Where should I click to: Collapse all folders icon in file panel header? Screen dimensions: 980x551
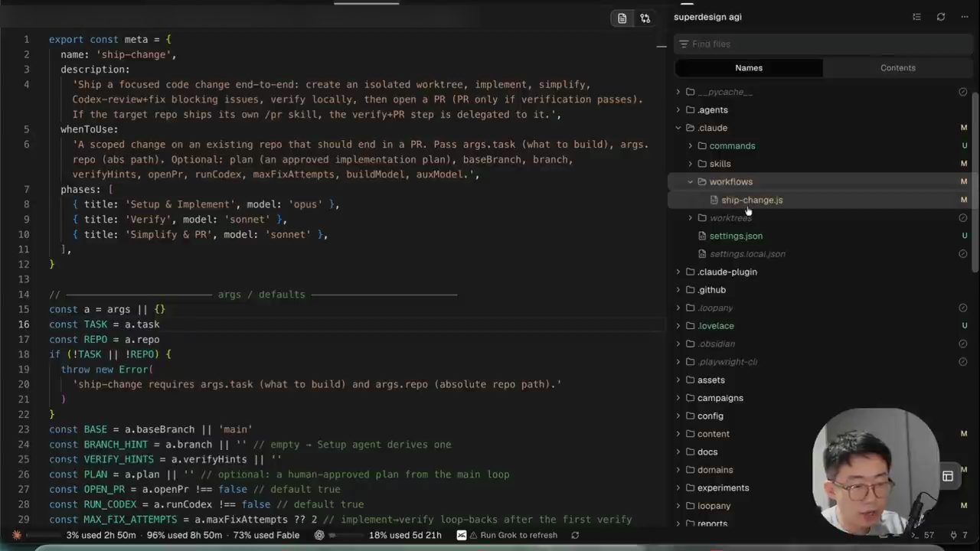point(916,17)
